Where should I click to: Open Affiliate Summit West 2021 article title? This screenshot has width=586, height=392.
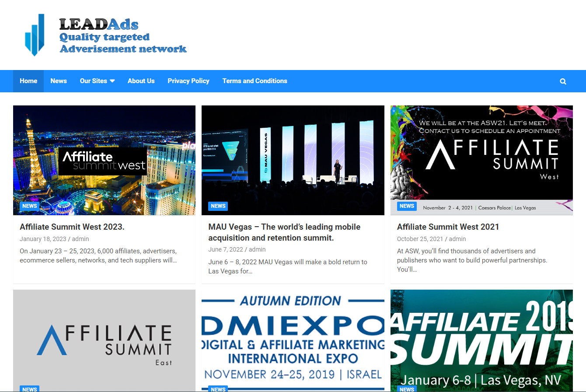point(448,227)
